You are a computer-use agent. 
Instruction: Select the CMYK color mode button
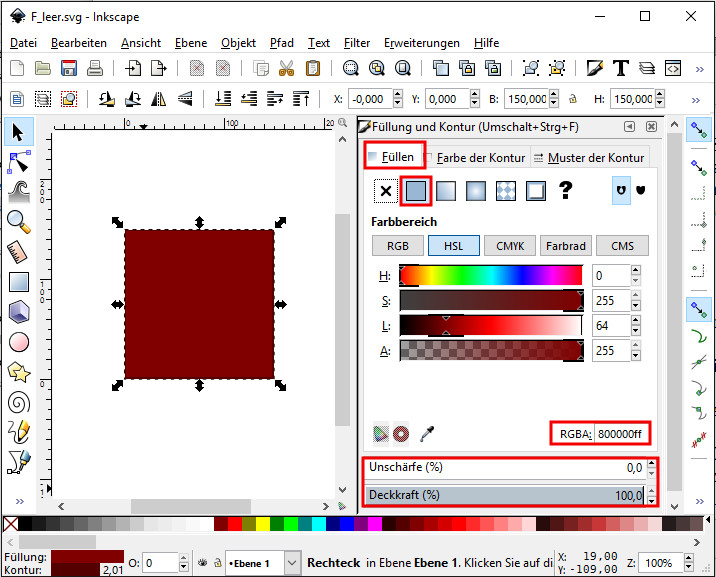(x=509, y=246)
